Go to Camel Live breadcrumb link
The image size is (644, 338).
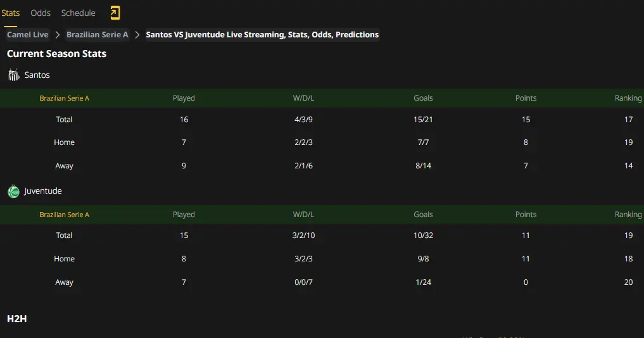point(27,35)
